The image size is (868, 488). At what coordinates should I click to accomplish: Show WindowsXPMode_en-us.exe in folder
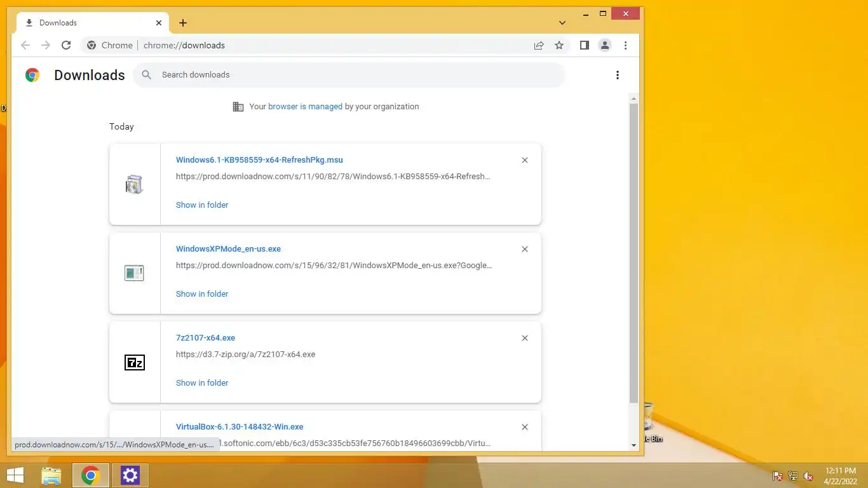point(202,294)
